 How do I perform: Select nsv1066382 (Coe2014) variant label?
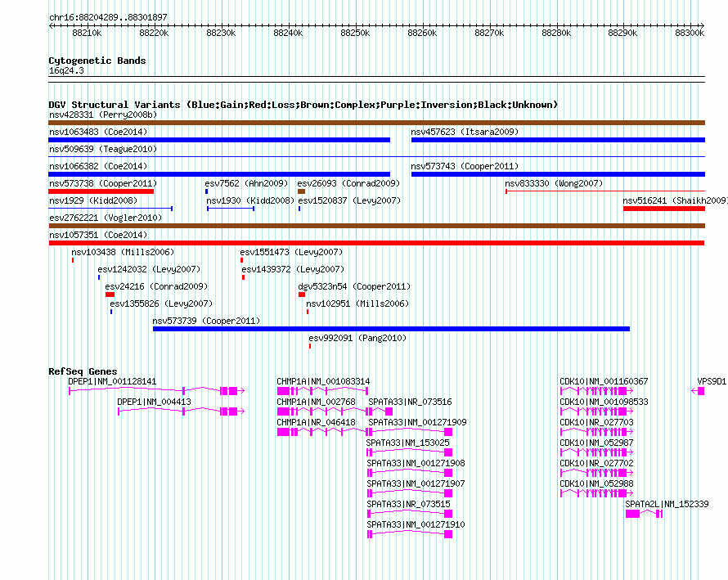coord(98,166)
